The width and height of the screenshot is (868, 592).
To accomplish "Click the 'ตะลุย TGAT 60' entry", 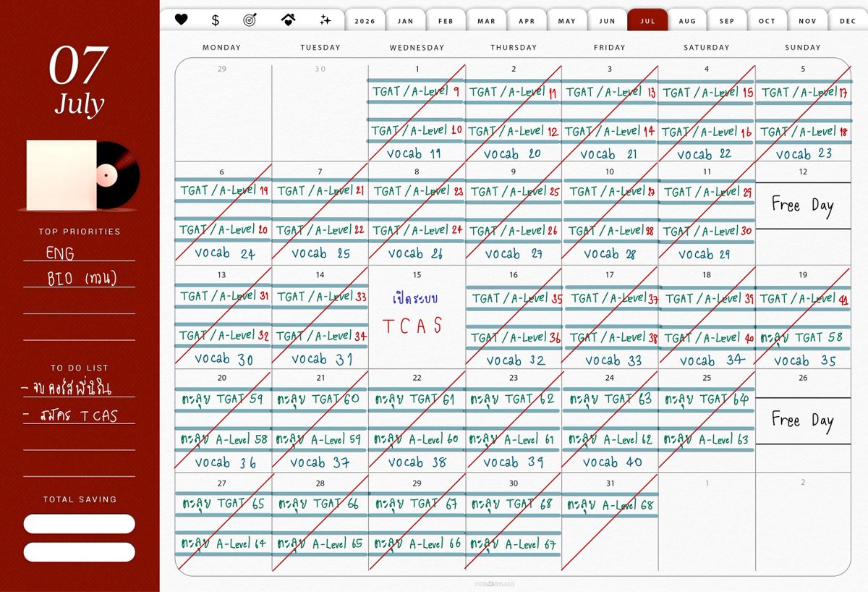I will click(319, 399).
